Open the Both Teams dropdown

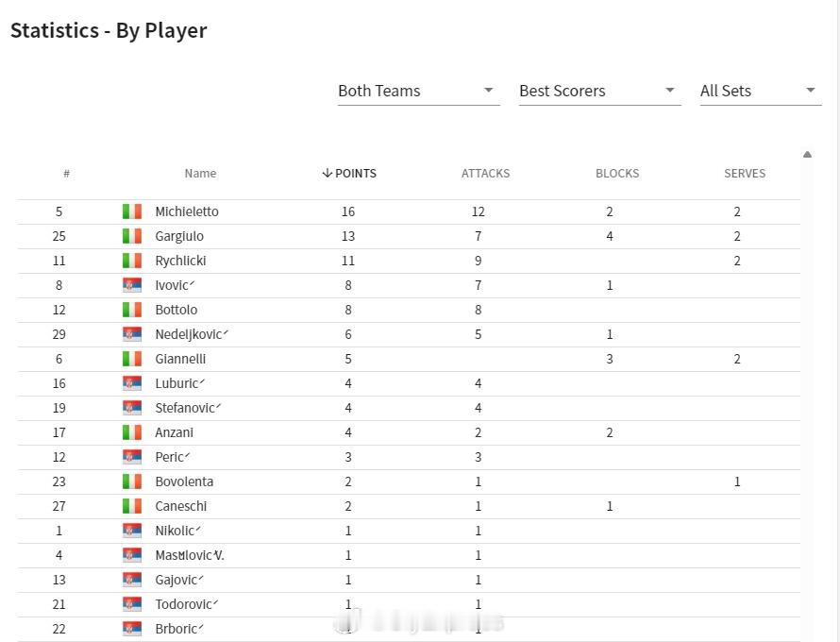[x=418, y=91]
